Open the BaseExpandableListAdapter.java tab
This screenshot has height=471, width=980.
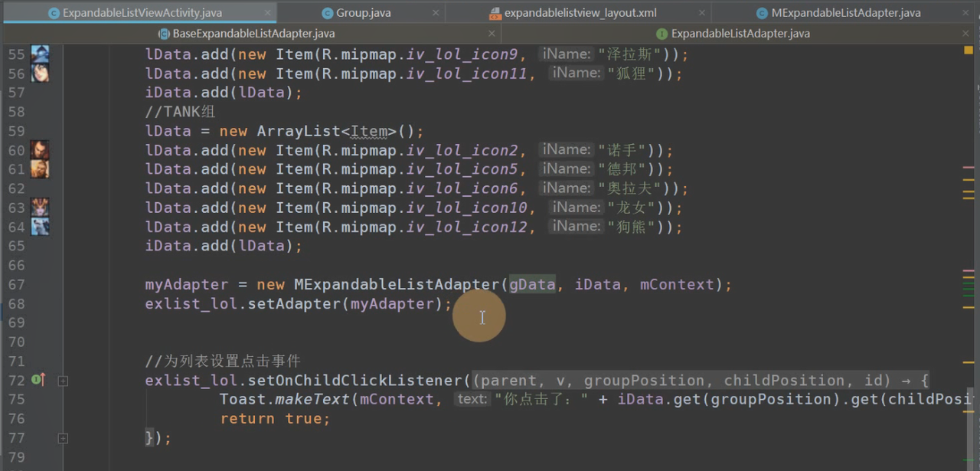(253, 34)
